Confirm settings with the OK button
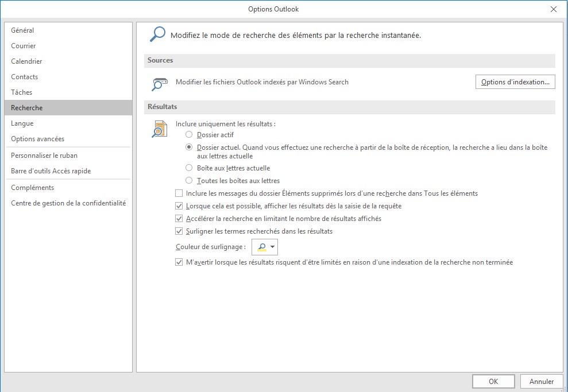Image resolution: width=568 pixels, height=392 pixels. (493, 382)
